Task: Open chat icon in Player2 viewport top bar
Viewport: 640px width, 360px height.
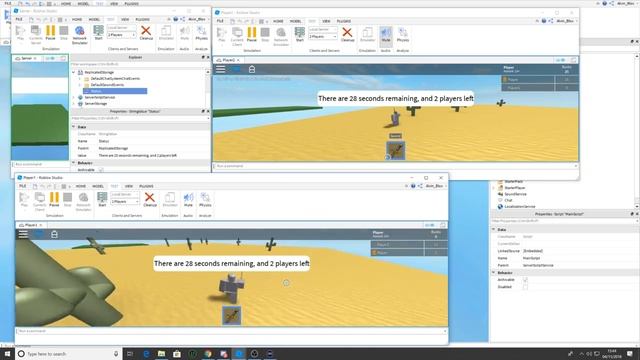Action: (236, 69)
